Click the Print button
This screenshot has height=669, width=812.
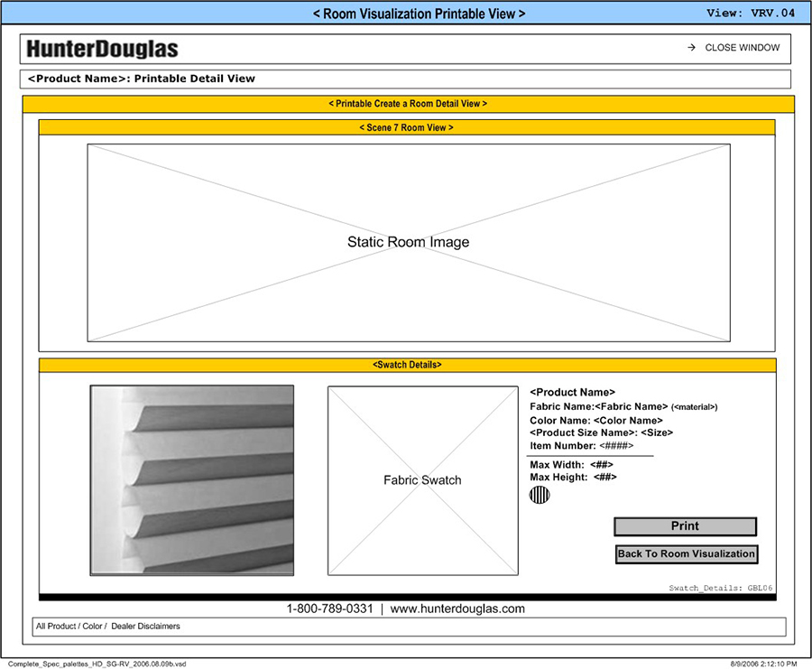(x=685, y=526)
